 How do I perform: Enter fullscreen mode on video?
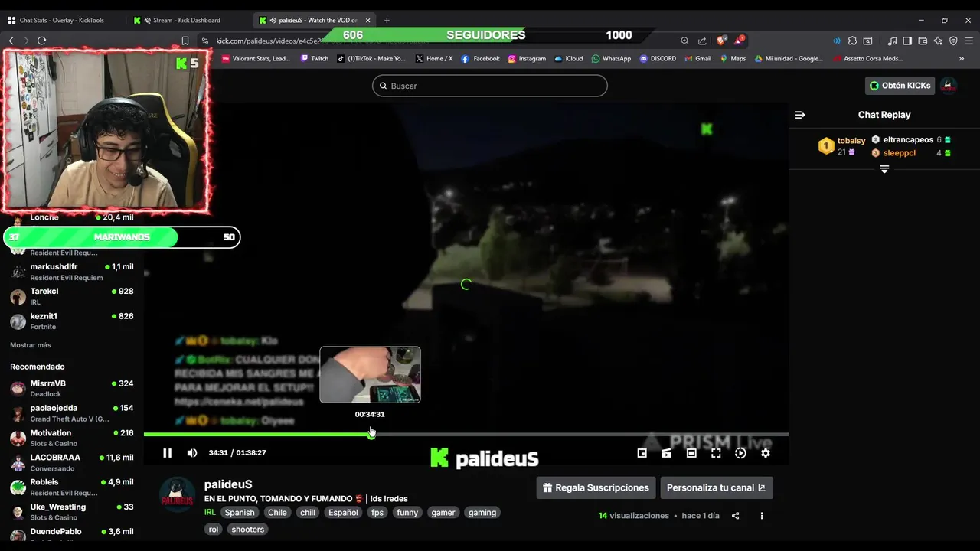pyautogui.click(x=716, y=453)
